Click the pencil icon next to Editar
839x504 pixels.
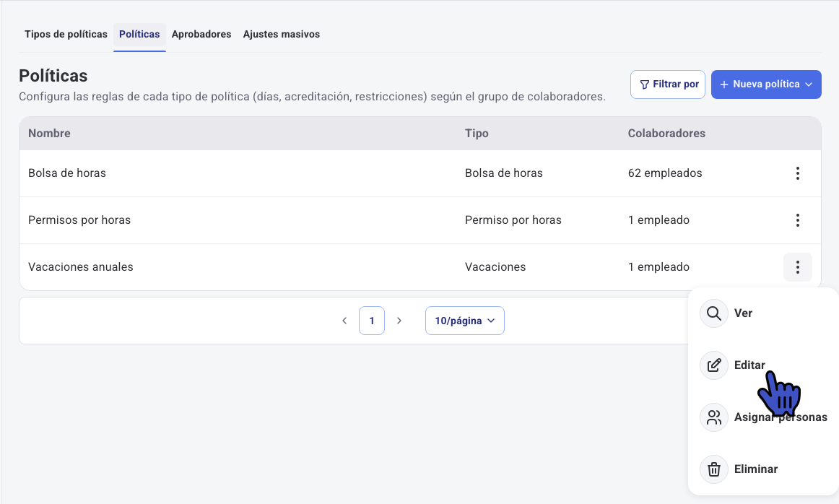point(714,365)
